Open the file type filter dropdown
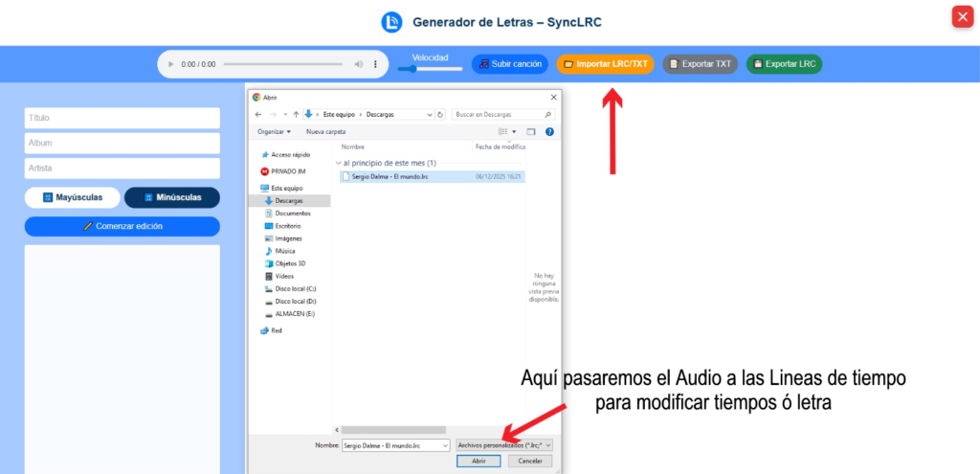 pyautogui.click(x=504, y=445)
